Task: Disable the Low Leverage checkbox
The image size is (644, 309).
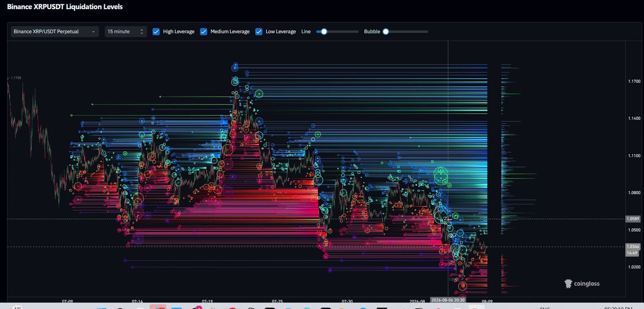Action: coord(259,32)
